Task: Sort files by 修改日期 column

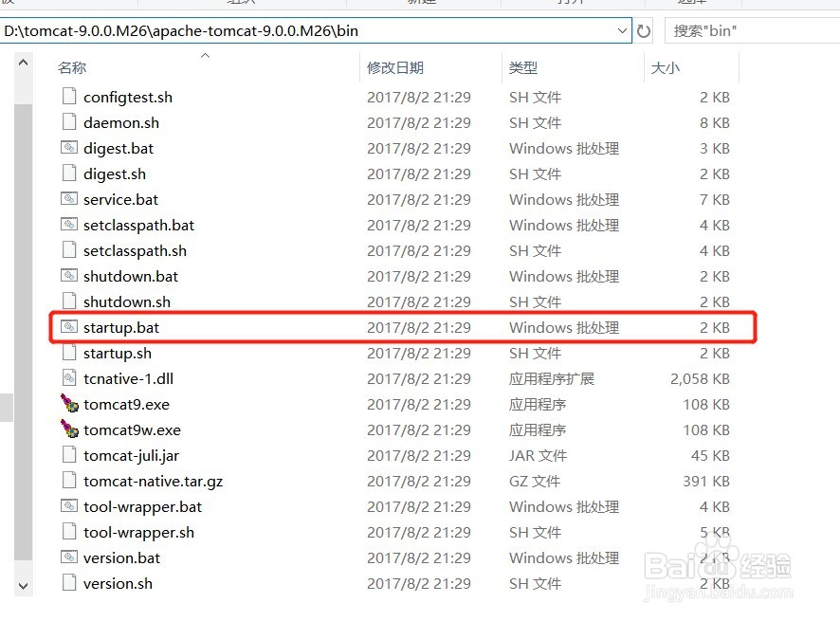Action: tap(395, 68)
